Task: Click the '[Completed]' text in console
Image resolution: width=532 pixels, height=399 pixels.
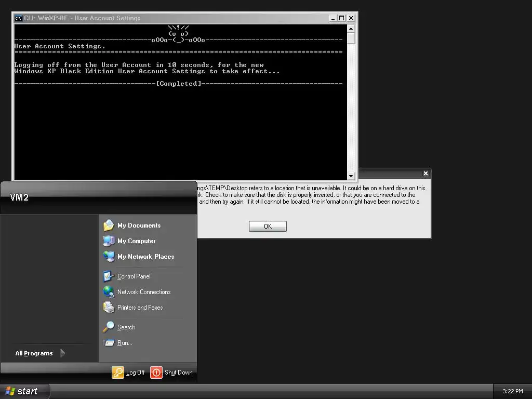Action: click(x=179, y=84)
